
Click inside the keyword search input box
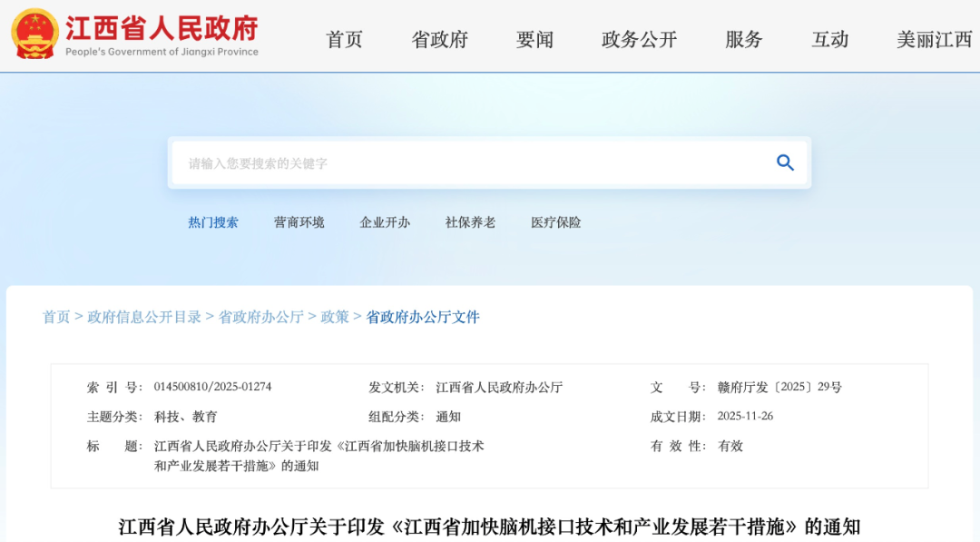pyautogui.click(x=408, y=163)
